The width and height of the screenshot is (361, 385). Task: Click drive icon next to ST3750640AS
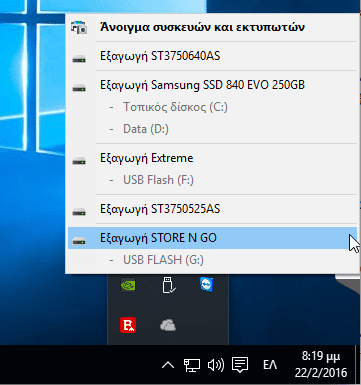point(79,59)
